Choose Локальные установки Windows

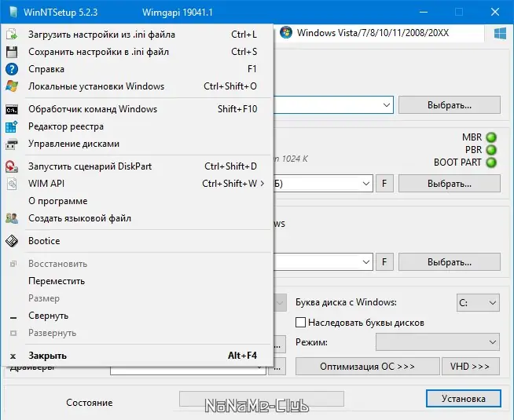tap(138, 86)
